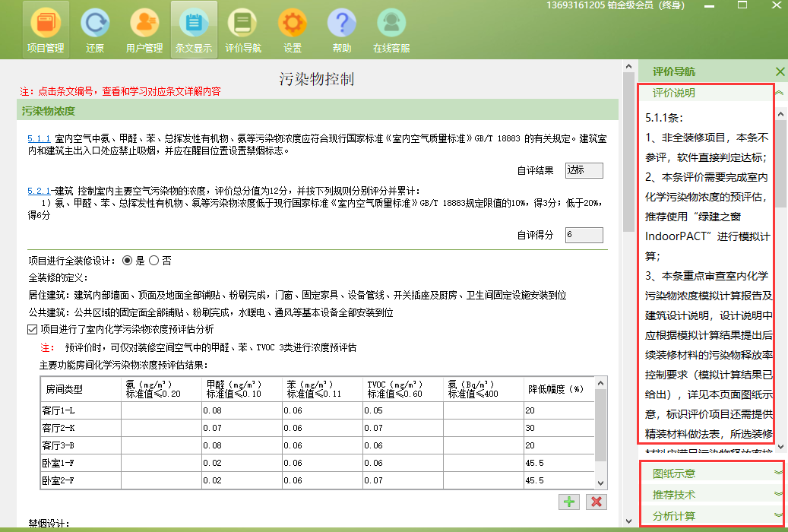Select 是 for 全装修设计
This screenshot has width=788, height=532.
[x=127, y=261]
